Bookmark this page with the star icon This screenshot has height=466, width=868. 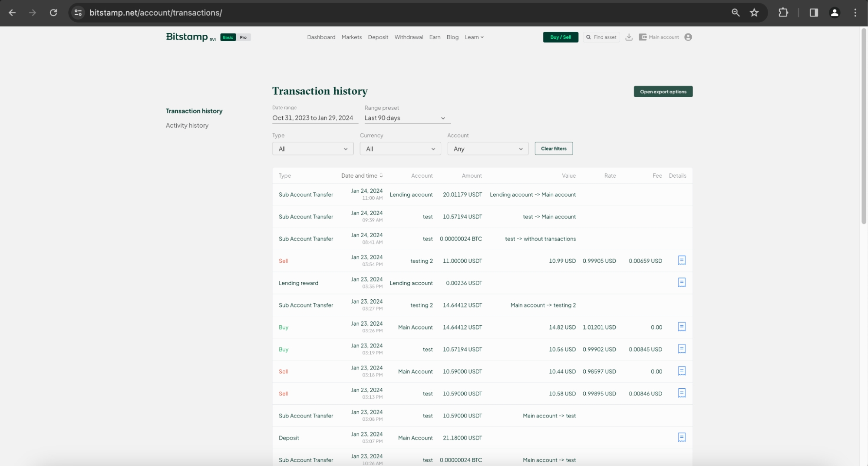(754, 13)
